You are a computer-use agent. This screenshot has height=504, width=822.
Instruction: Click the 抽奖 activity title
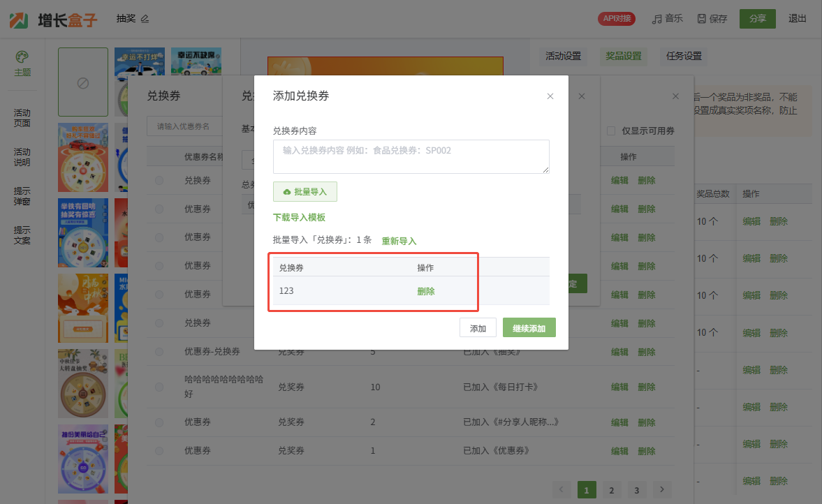pyautogui.click(x=126, y=19)
